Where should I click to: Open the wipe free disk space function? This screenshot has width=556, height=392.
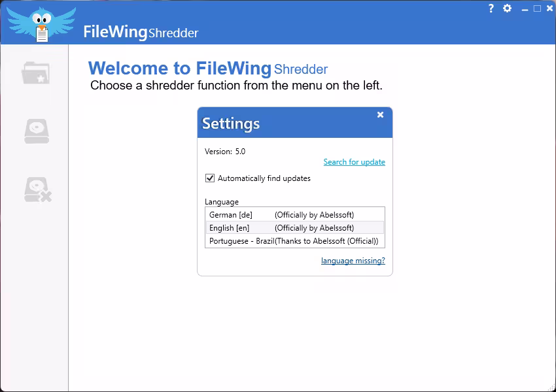point(37,189)
